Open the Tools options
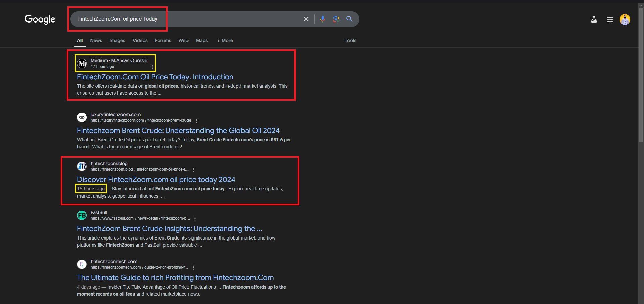Image resolution: width=644 pixels, height=304 pixels. coord(350,40)
